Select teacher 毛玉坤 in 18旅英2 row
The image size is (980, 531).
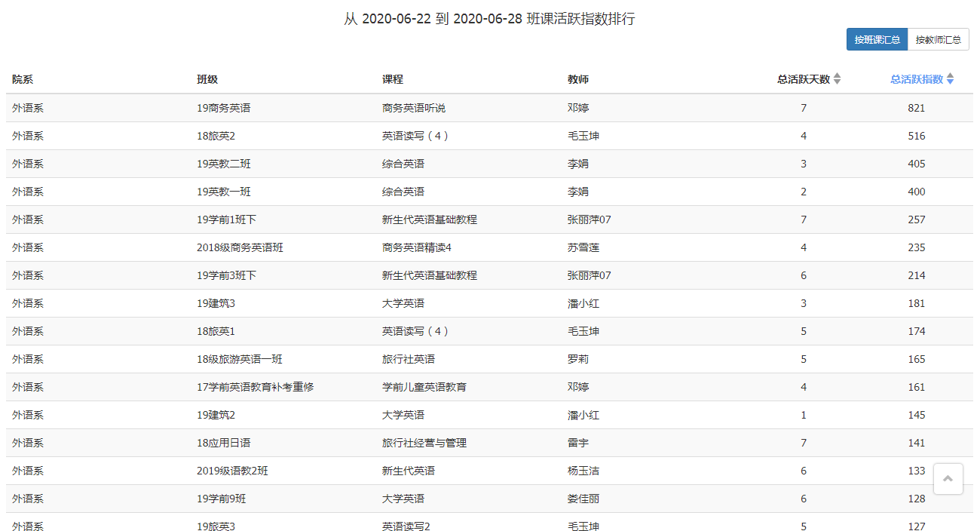583,136
